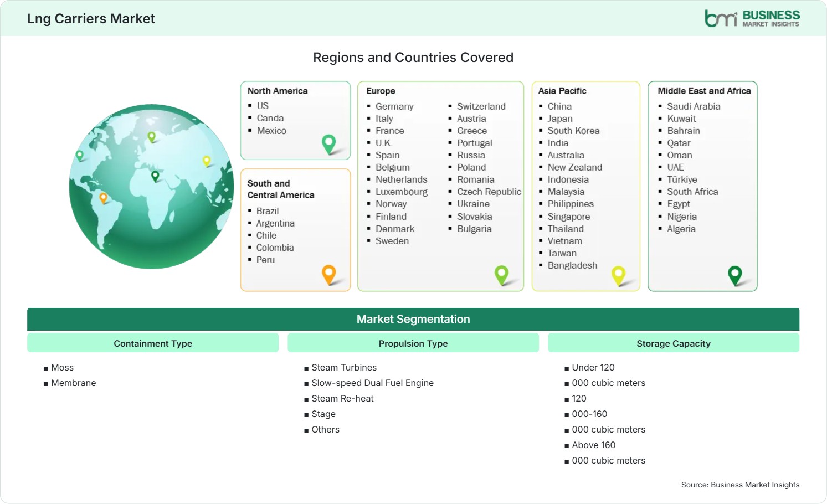Click 'US' in North America list
This screenshot has width=827, height=504.
point(263,106)
